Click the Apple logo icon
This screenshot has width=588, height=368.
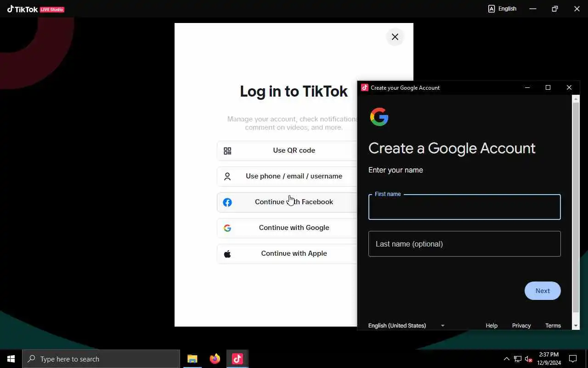tap(227, 254)
